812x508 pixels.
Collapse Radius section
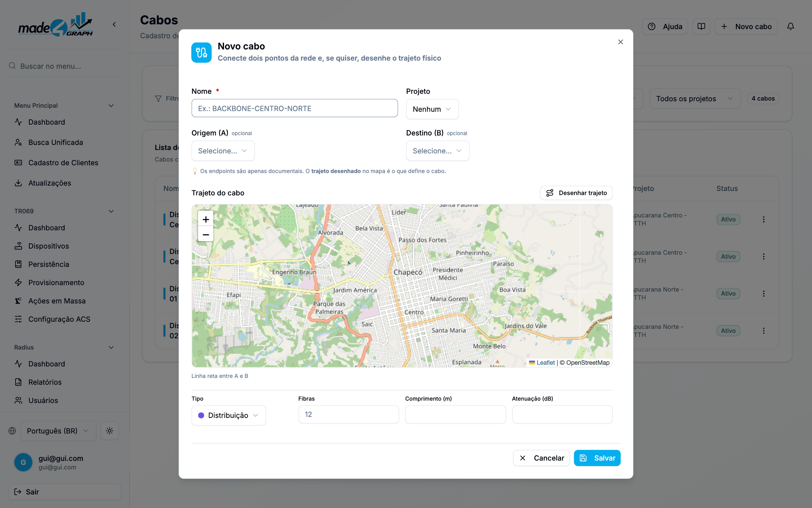click(x=111, y=347)
